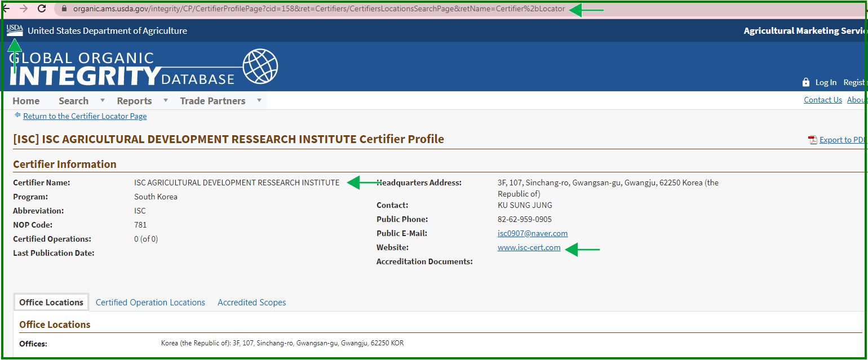The image size is (868, 360).
Task: Click the USDA logo icon
Action: click(15, 30)
